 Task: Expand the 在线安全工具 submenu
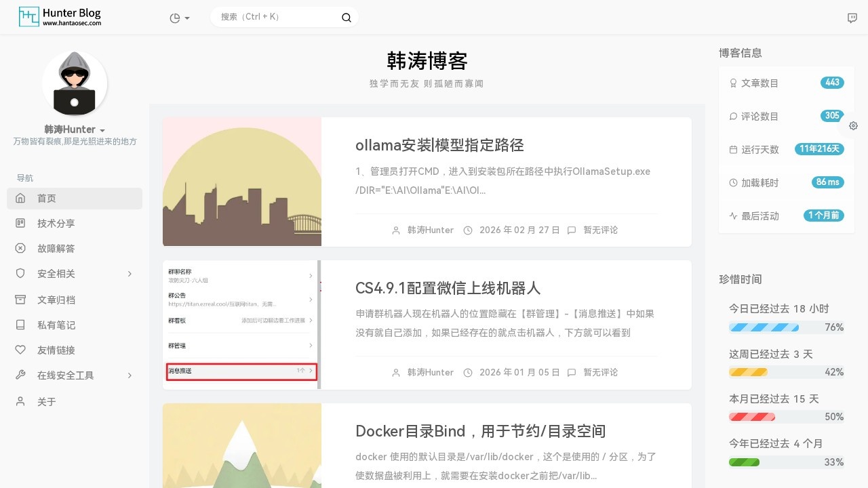click(130, 375)
